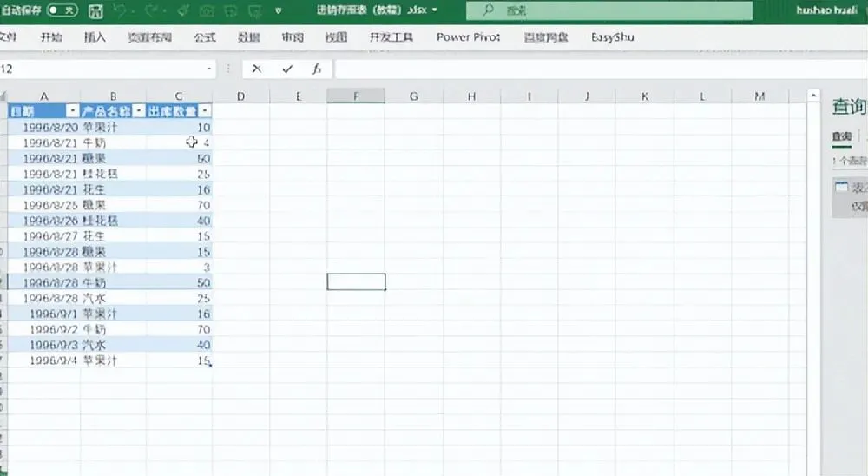Open the Redo history dropdown arrow
The width and height of the screenshot is (868, 476).
click(x=165, y=10)
